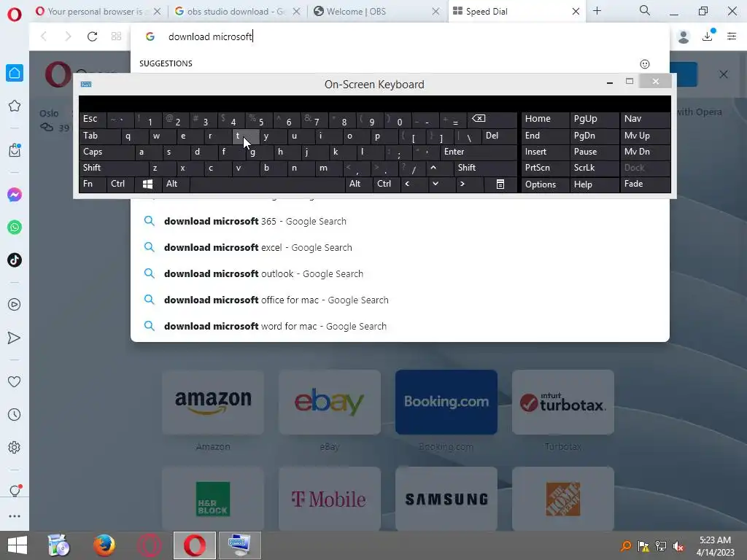Viewport: 747px width, 560px height.
Task: Open On-Screen Keyboard taskbar icon
Action: (x=240, y=545)
